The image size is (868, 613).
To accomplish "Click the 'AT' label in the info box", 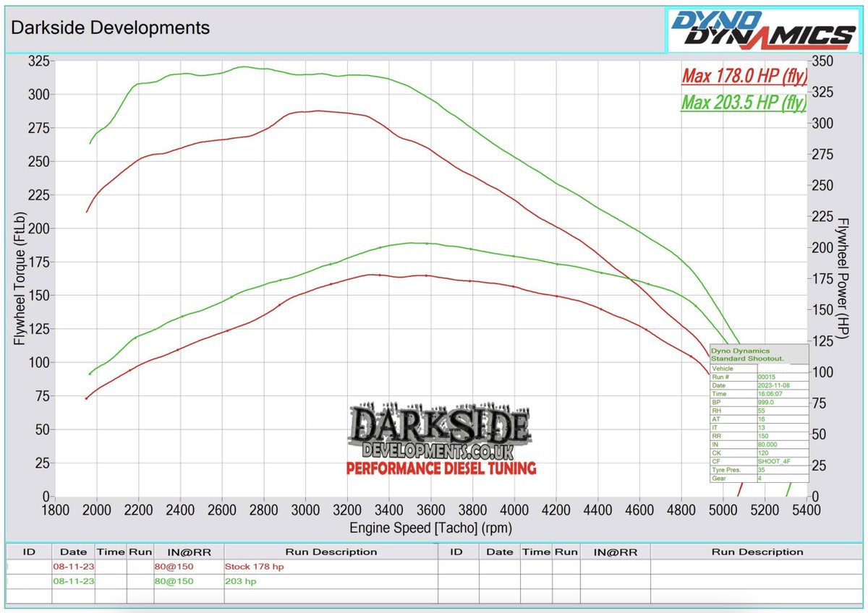I will (716, 419).
